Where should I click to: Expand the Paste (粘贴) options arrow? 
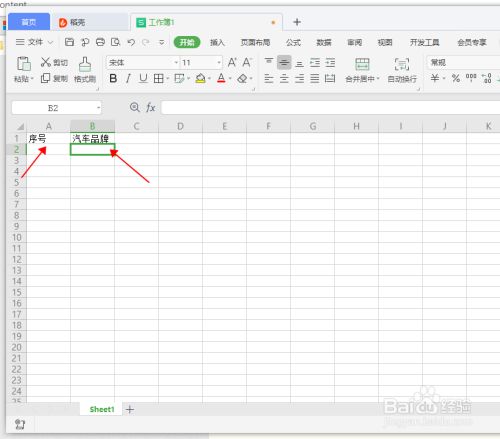(32, 79)
